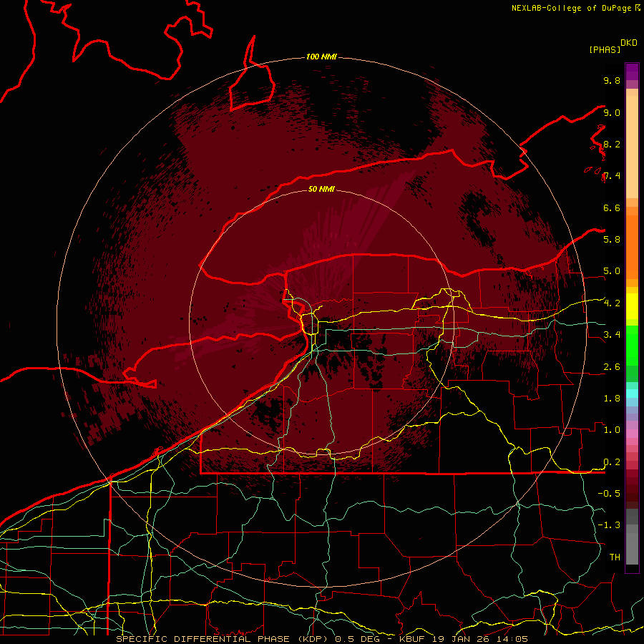Click the NEXLAB-College of DuPage label
This screenshot has width=644, height=644.
click(571, 8)
